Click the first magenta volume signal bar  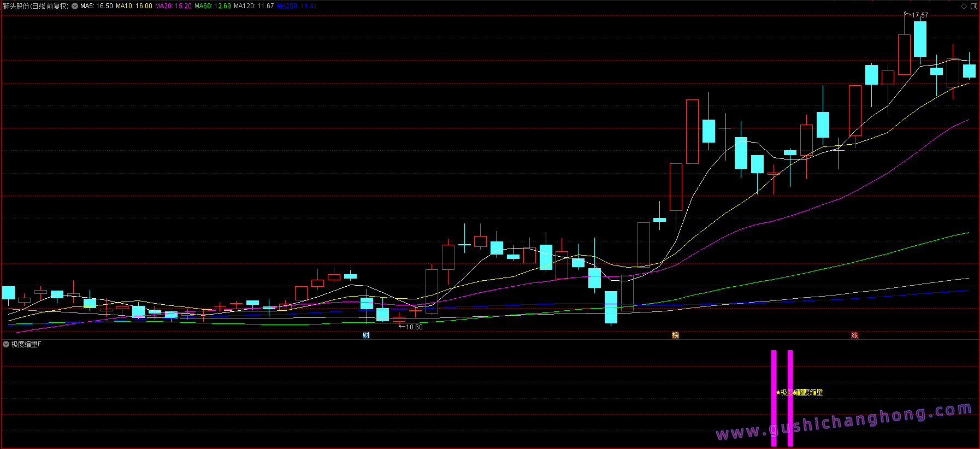coord(774,398)
